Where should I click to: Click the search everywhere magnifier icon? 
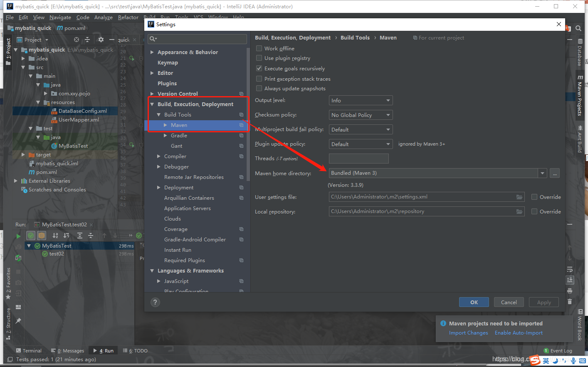pos(578,28)
